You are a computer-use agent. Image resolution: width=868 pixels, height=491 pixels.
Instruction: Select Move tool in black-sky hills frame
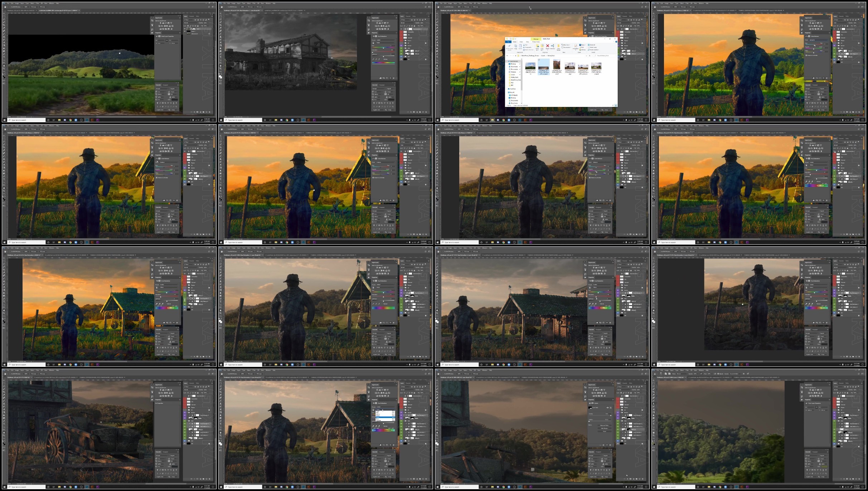tap(4, 13)
